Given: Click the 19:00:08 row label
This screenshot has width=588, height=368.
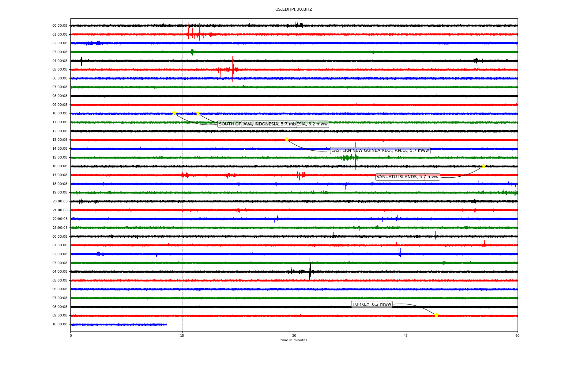Looking at the screenshot, I should pos(60,193).
